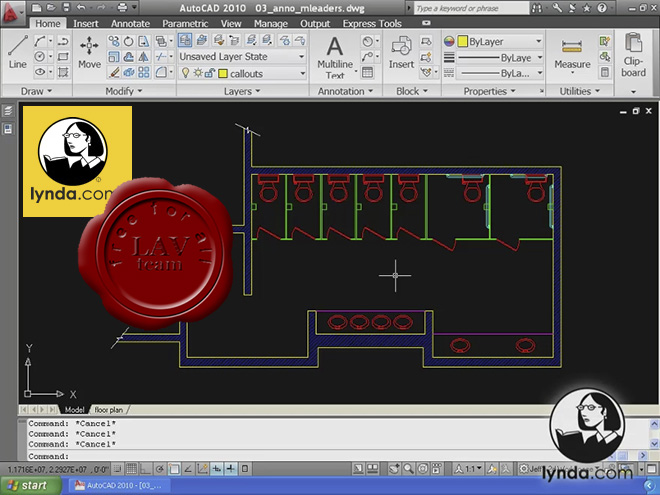Click AutoCAD 2010 taskbar button
Screen dimensions: 660x495
tap(119, 486)
